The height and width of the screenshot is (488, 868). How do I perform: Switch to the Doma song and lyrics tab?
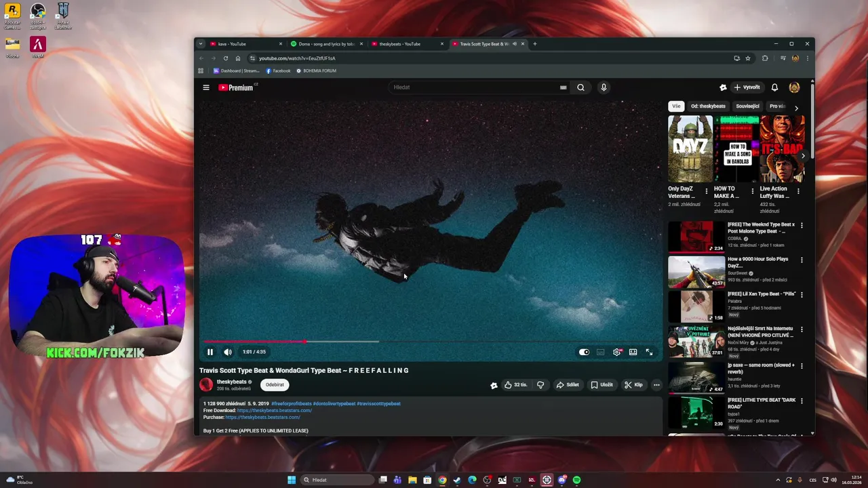tap(325, 44)
